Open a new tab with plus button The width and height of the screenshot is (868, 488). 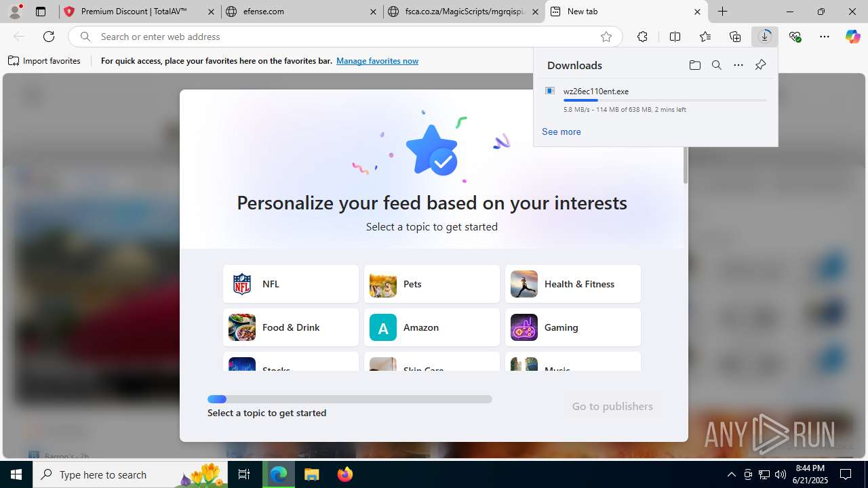(723, 12)
